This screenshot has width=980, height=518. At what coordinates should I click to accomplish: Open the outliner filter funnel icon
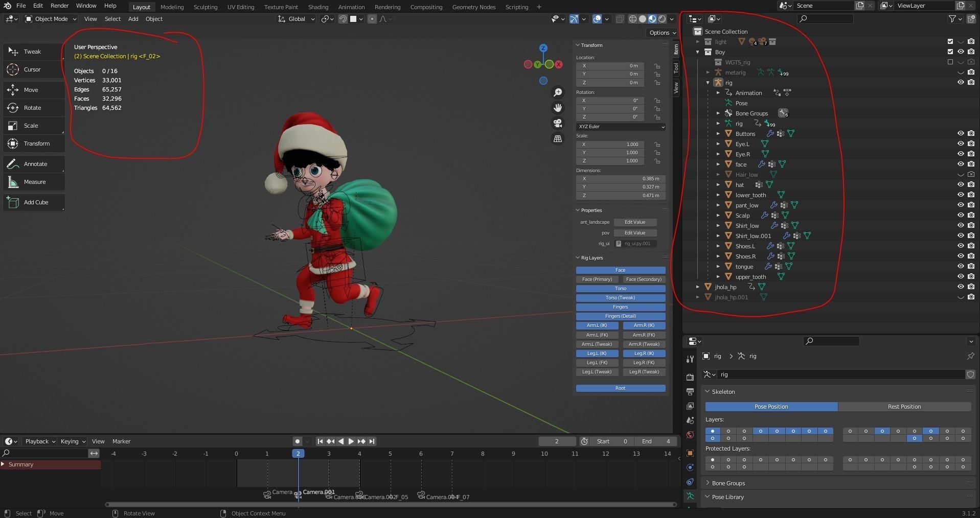(952, 19)
